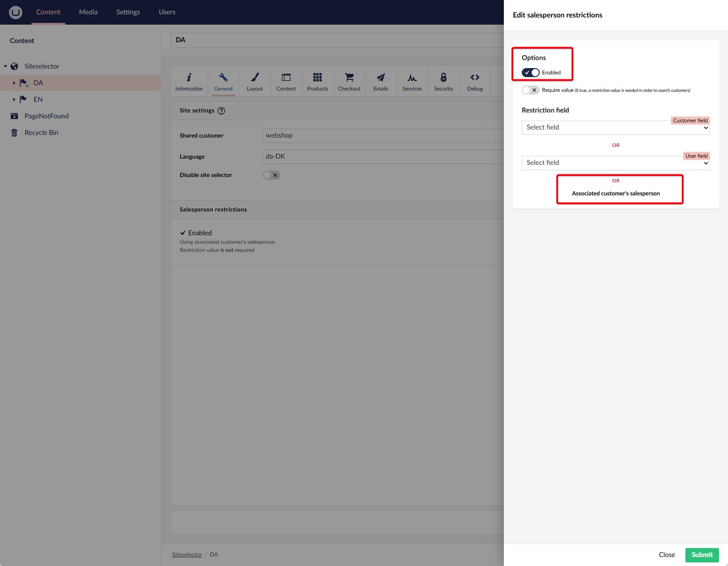Image resolution: width=728 pixels, height=566 pixels.
Task: Open the Content tab icon
Action: click(286, 78)
